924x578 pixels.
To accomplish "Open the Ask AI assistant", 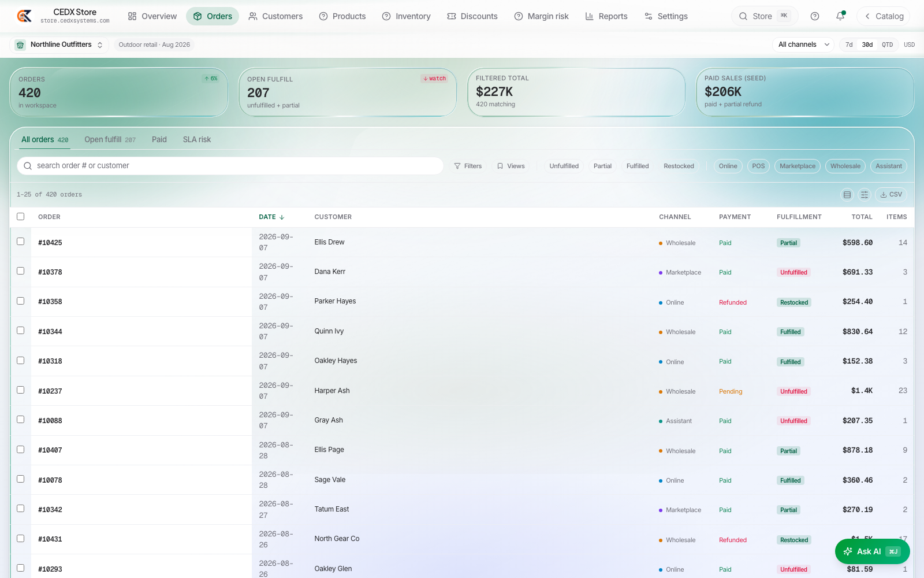I will coord(872,551).
